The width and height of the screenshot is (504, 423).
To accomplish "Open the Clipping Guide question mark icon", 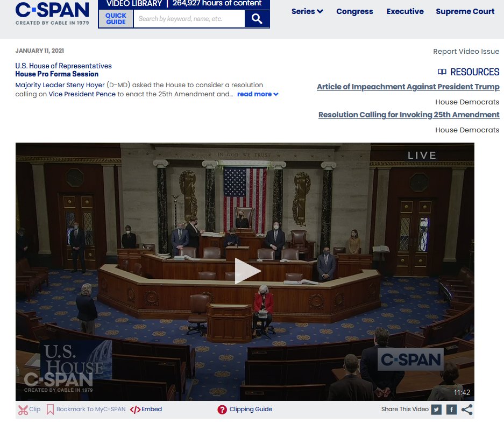I will point(222,410).
